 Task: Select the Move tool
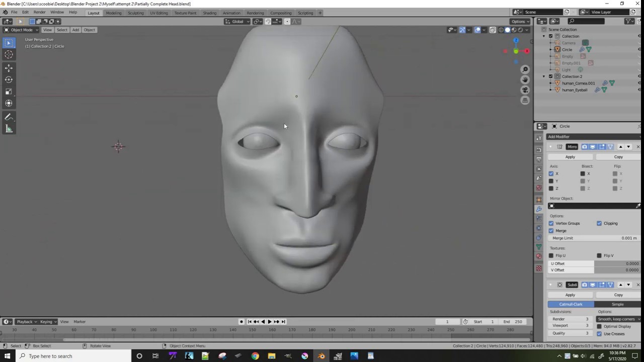click(9, 68)
